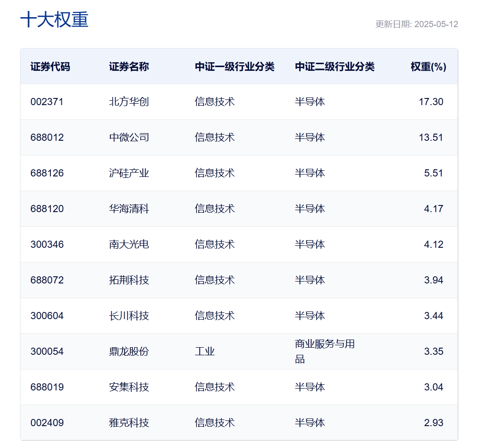Select stock code 688120
This screenshot has height=448, width=477.
coord(47,209)
